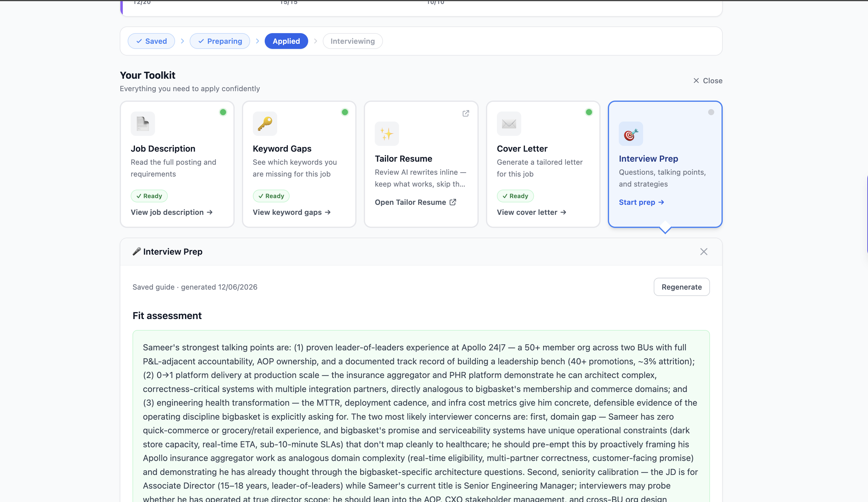Image resolution: width=868 pixels, height=502 pixels.
Task: Click the Interview Prep target icon
Action: [x=631, y=134]
